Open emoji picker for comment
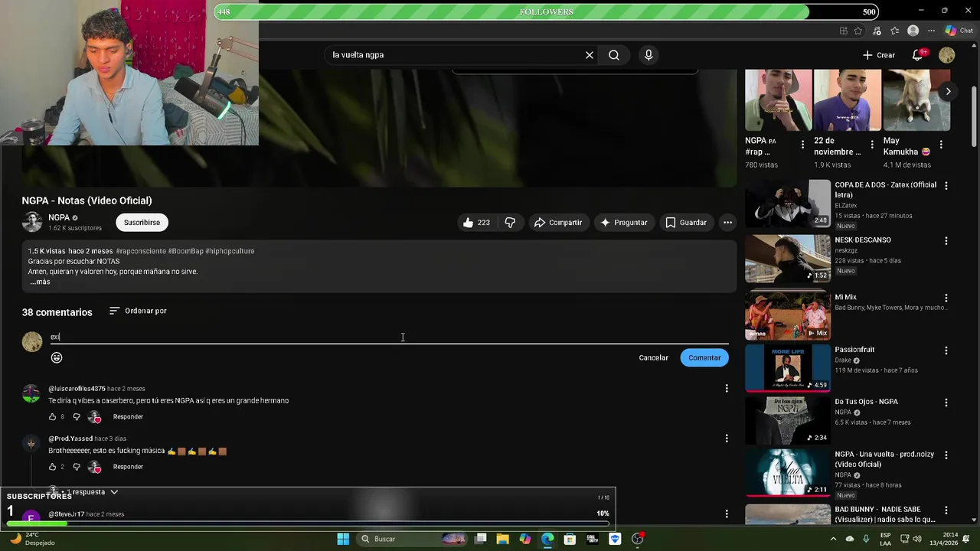Image resolution: width=980 pixels, height=551 pixels. point(57,357)
